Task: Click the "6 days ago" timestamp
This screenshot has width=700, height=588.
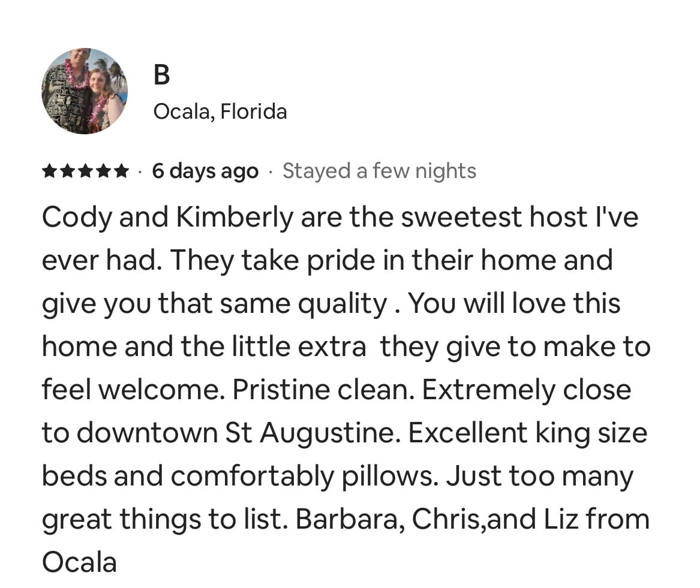Action: pyautogui.click(x=205, y=171)
